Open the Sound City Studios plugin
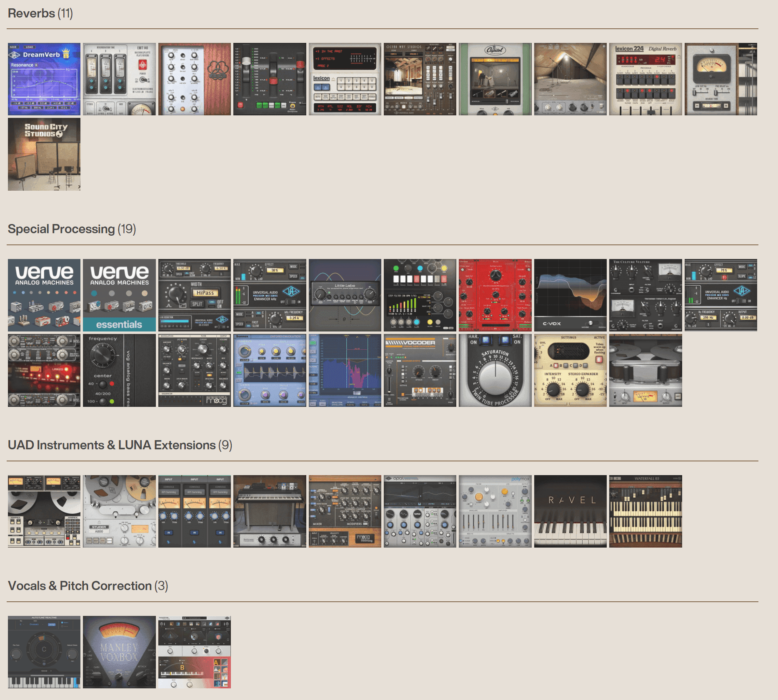Viewport: 778px width, 700px height. point(44,154)
